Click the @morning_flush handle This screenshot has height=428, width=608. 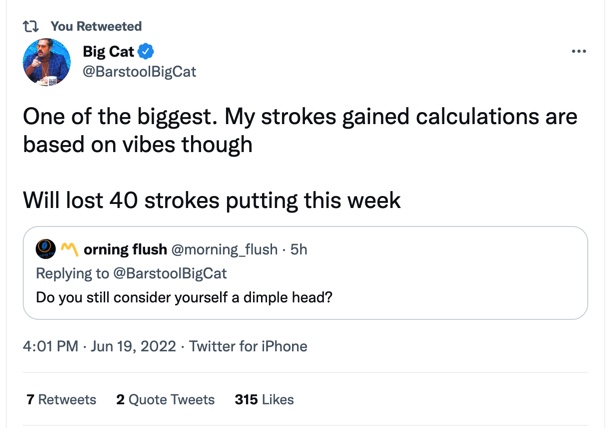225,249
